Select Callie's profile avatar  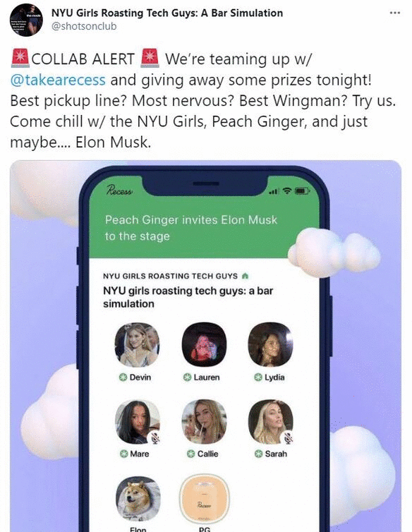tap(204, 422)
